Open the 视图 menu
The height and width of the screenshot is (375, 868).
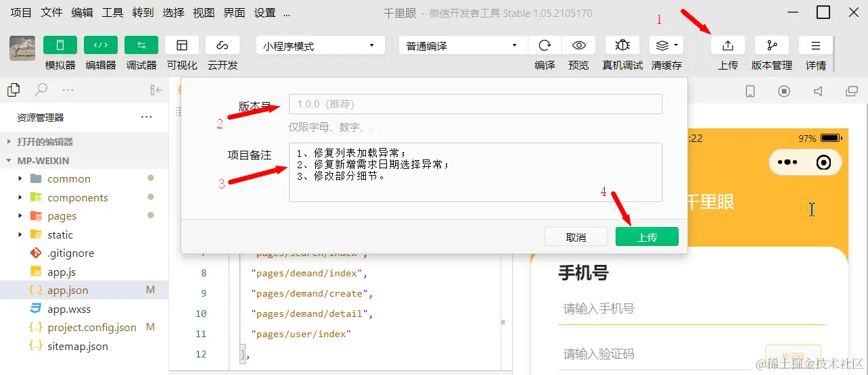pos(204,13)
